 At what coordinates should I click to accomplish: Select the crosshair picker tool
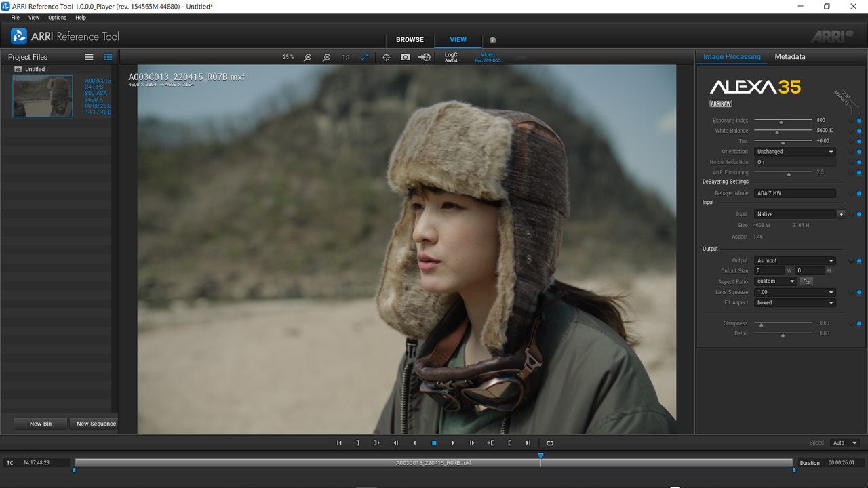[387, 58]
